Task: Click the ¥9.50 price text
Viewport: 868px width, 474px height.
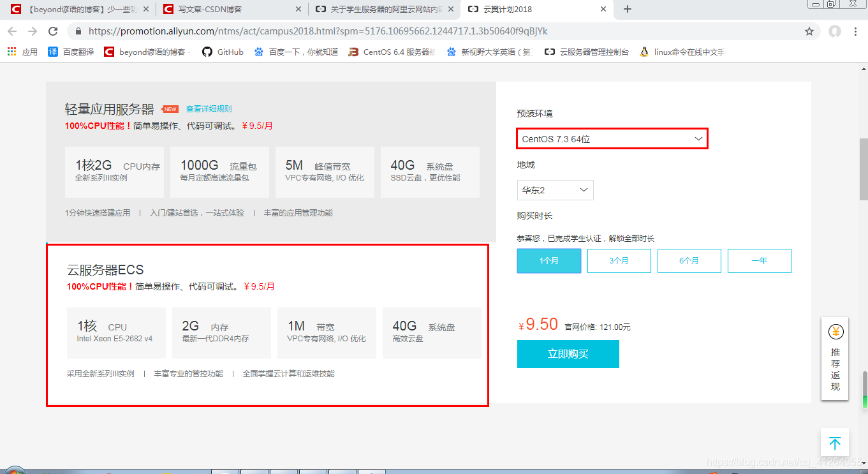Action: 538,324
